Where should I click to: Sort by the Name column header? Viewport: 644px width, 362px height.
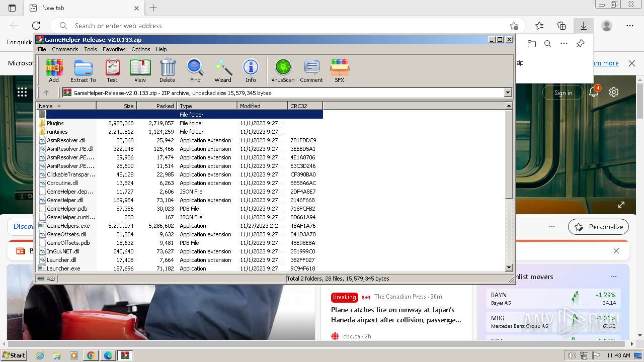point(66,106)
